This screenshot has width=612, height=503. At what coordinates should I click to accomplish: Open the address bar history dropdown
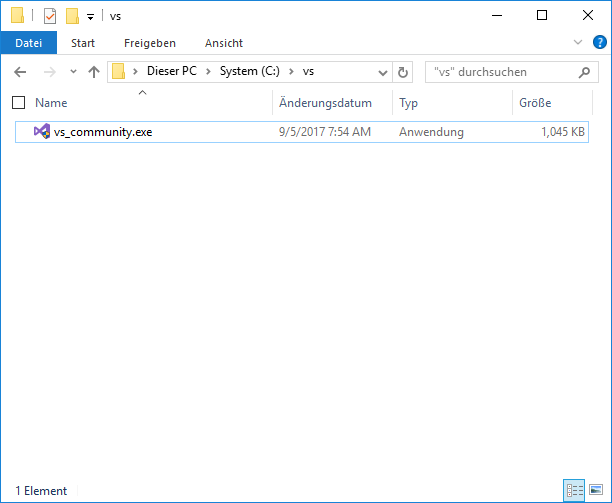click(382, 72)
